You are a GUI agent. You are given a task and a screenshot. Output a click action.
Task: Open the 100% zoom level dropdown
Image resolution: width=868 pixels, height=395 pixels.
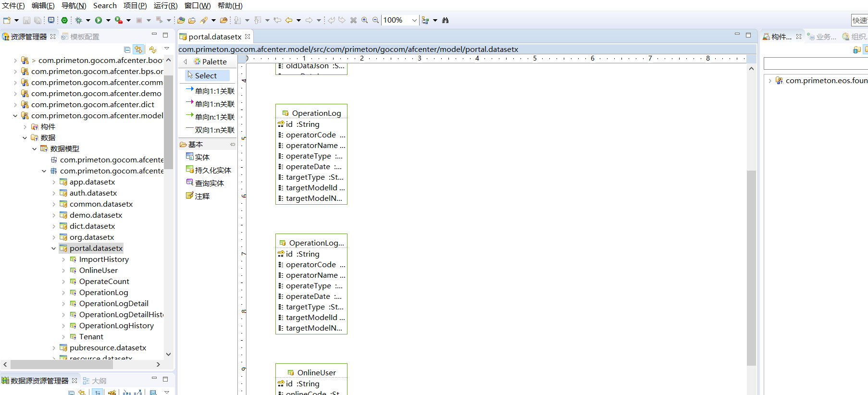pyautogui.click(x=414, y=20)
